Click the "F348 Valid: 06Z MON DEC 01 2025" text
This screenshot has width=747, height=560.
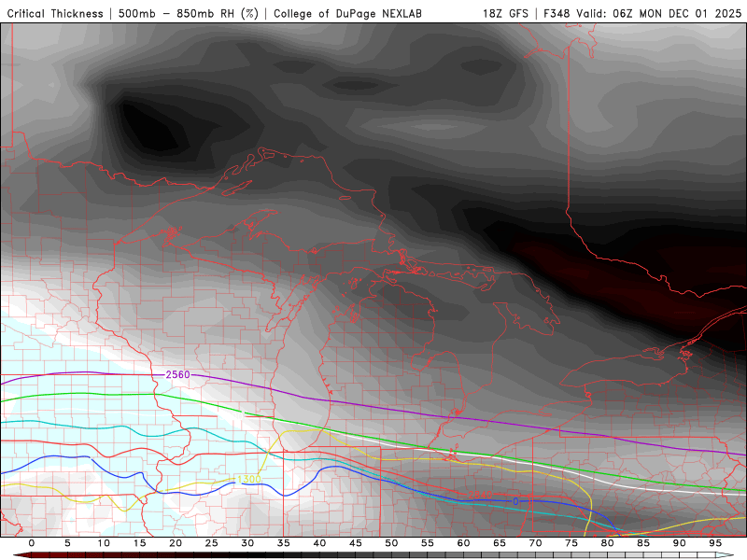(642, 13)
